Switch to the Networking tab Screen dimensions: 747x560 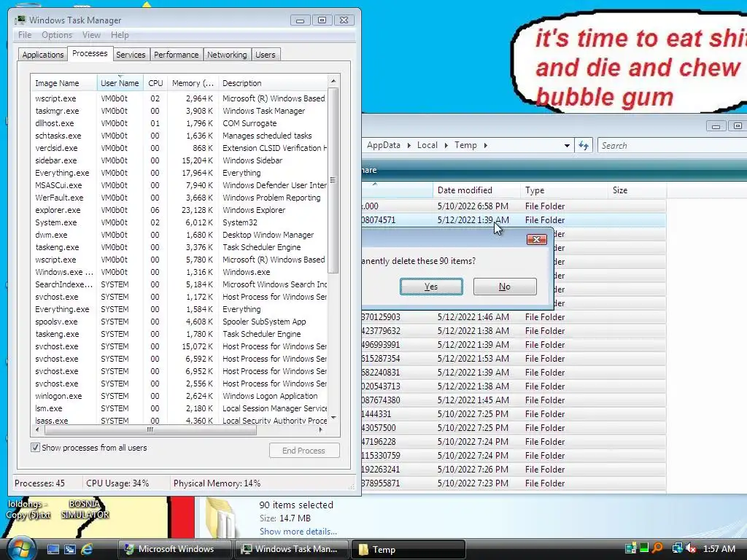[x=227, y=55]
